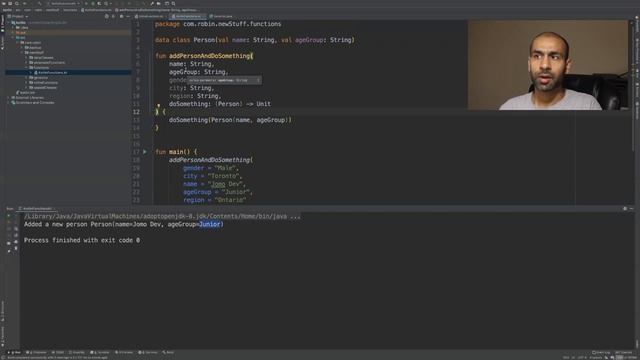
Task: Click 'functions' in the navigation breadcrumb bar
Action: [x=70, y=10]
